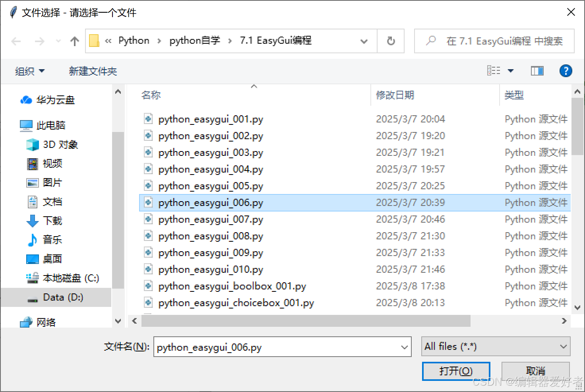Select the file python_easygui_003.py
The image size is (585, 392).
click(211, 152)
